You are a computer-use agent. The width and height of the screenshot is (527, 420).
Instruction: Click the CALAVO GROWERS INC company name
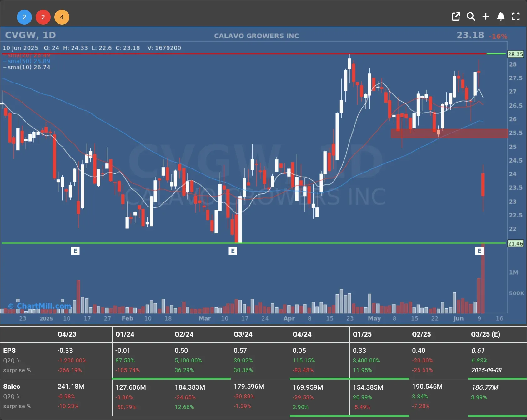257,36
